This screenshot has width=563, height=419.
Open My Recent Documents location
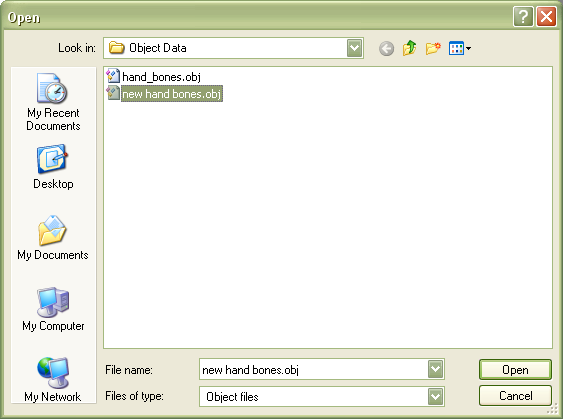tap(53, 102)
